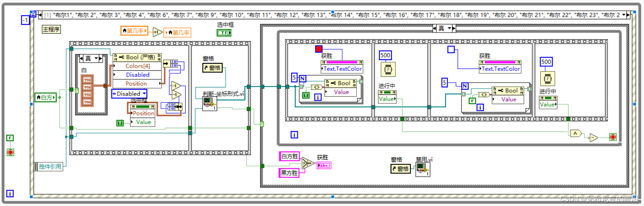644x206 pixels.
Task: Click the 第几手 local variable write node
Action: point(177,33)
